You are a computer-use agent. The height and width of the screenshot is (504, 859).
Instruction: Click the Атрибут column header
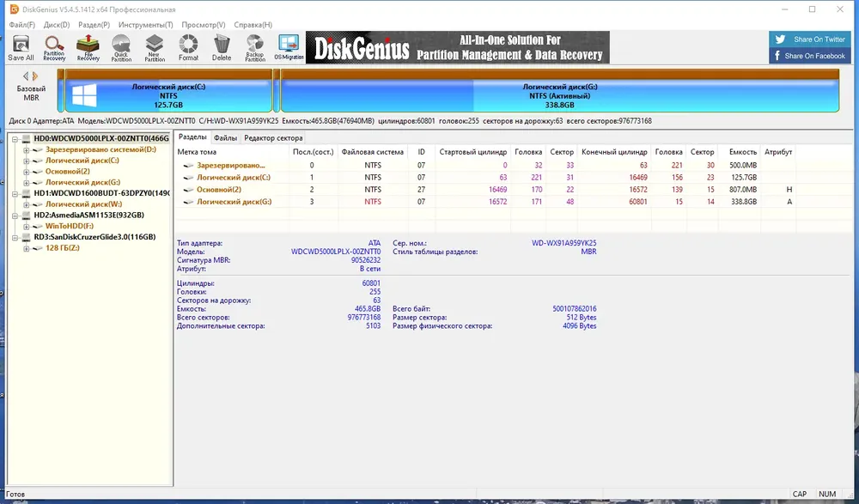(778, 152)
